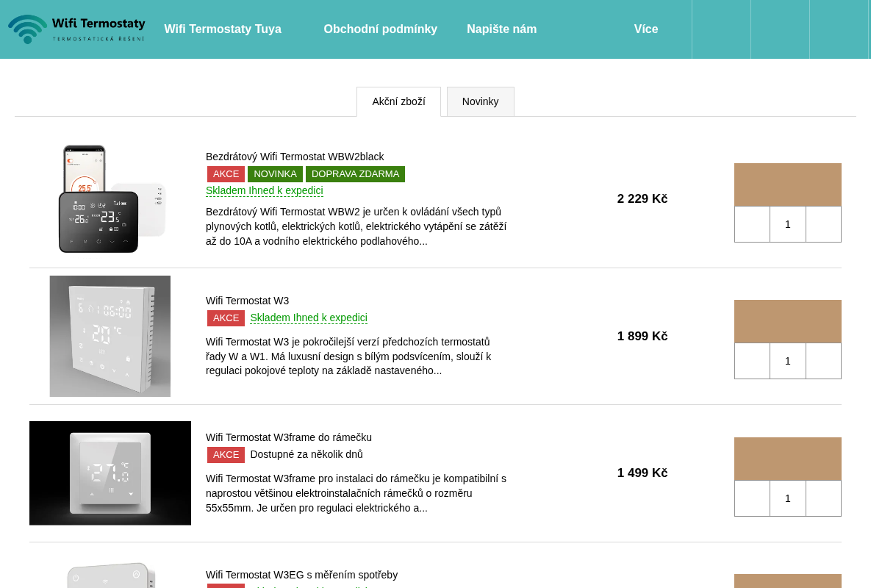Click Skladem Ihned k expedici beside Wifi Termostat W3

[309, 318]
